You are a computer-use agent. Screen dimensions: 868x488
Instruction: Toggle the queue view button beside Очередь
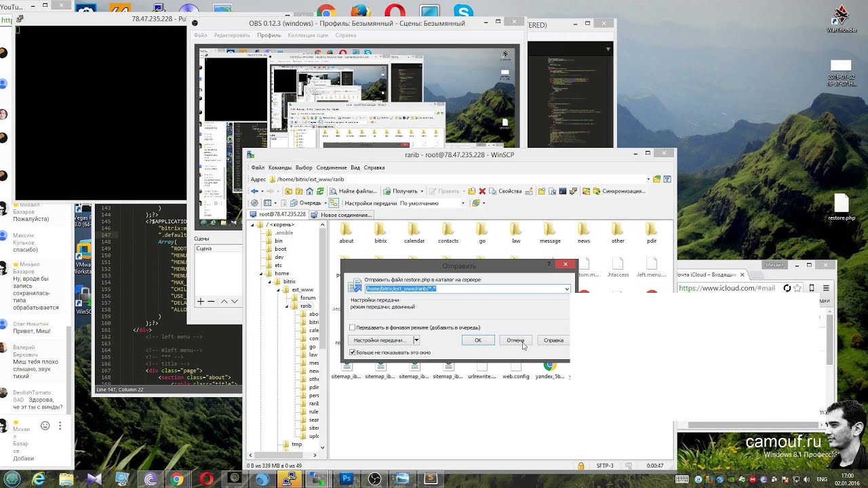click(x=332, y=203)
